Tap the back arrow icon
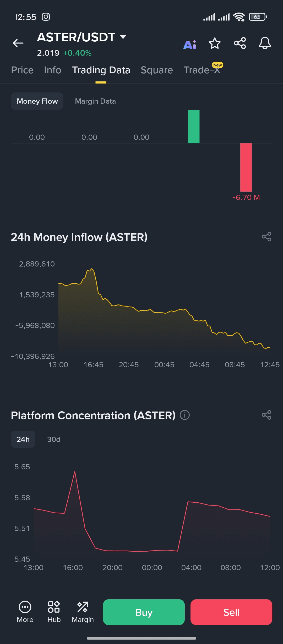Image resolution: width=283 pixels, height=644 pixels. click(18, 43)
